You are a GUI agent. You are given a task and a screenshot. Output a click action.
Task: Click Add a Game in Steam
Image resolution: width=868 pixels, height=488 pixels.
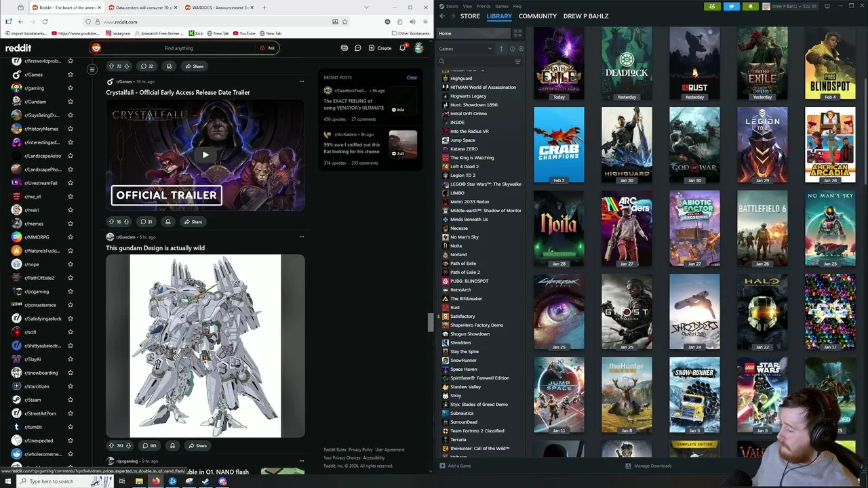coord(456,466)
